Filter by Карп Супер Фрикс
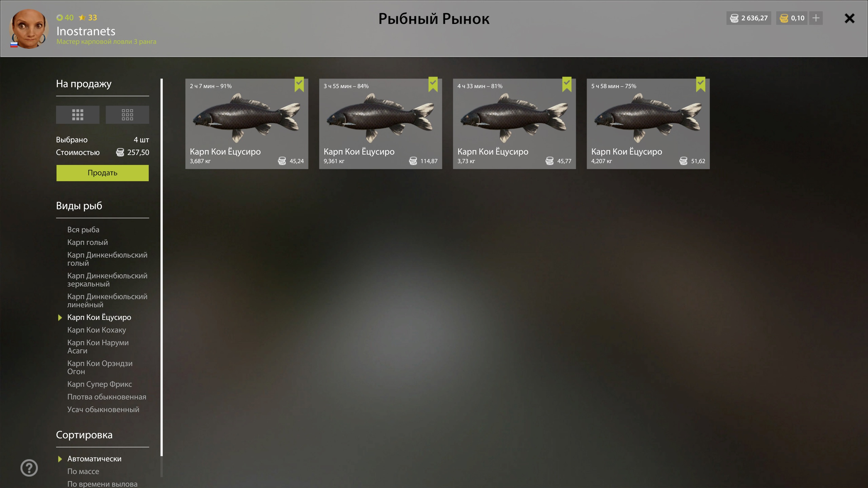This screenshot has height=488, width=868. 99,384
